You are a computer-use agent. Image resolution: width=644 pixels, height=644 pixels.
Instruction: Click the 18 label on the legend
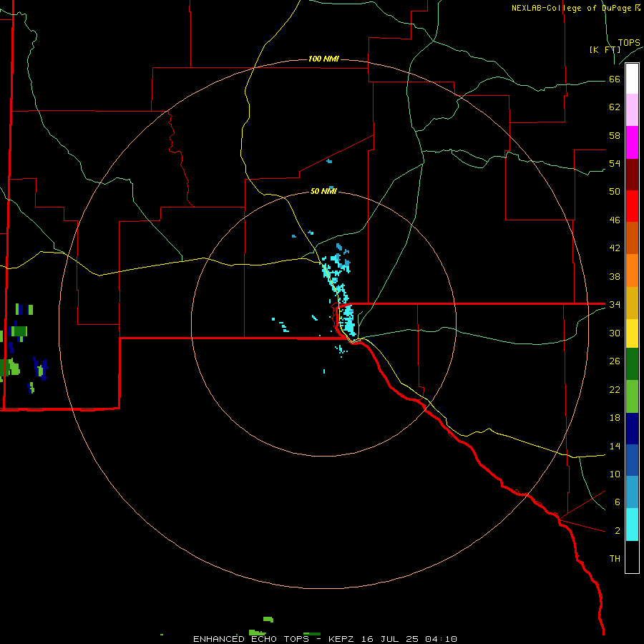point(615,418)
